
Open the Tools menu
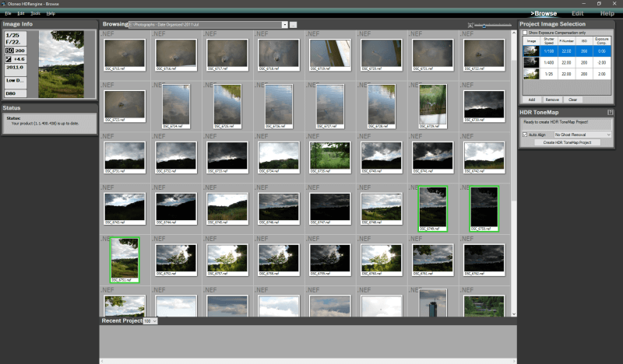click(x=36, y=14)
